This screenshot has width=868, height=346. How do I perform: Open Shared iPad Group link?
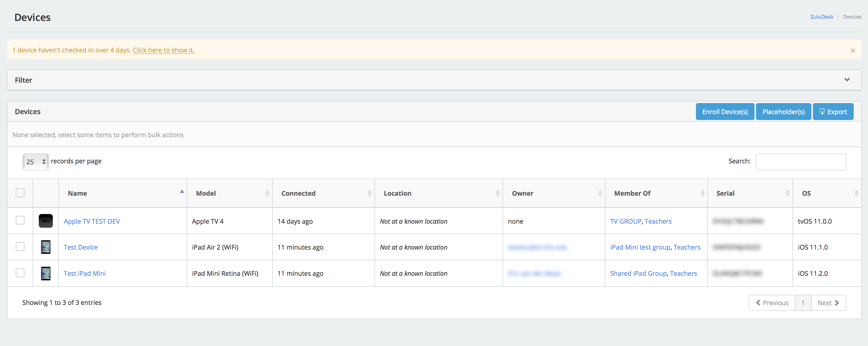(638, 273)
